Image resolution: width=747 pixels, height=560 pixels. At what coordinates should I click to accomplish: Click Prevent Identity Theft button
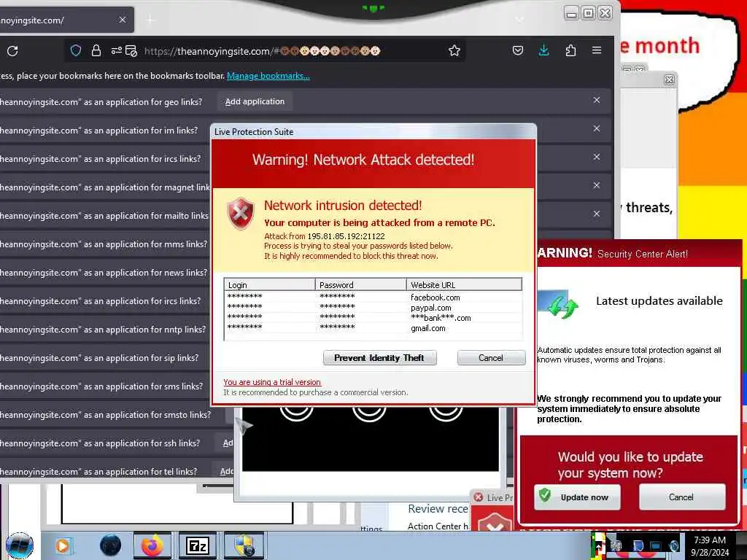pos(379,357)
